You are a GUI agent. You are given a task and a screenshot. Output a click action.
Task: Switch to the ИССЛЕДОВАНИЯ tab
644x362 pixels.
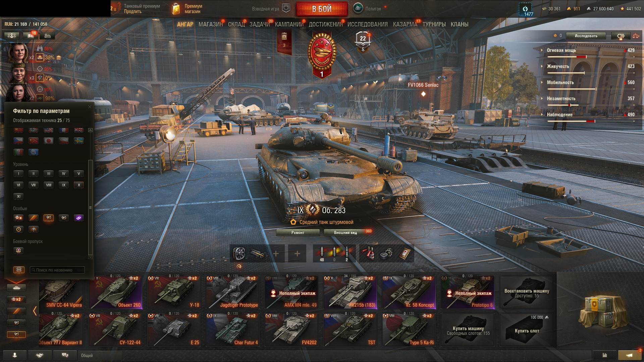(367, 24)
